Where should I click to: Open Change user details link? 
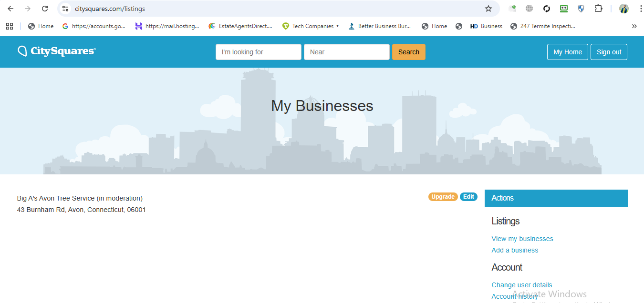(x=522, y=285)
